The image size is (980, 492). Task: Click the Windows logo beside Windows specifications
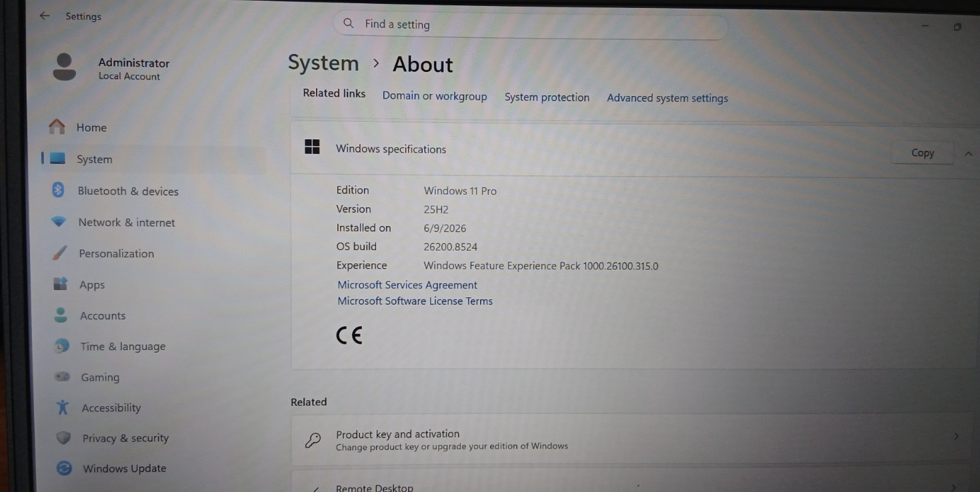[x=312, y=147]
